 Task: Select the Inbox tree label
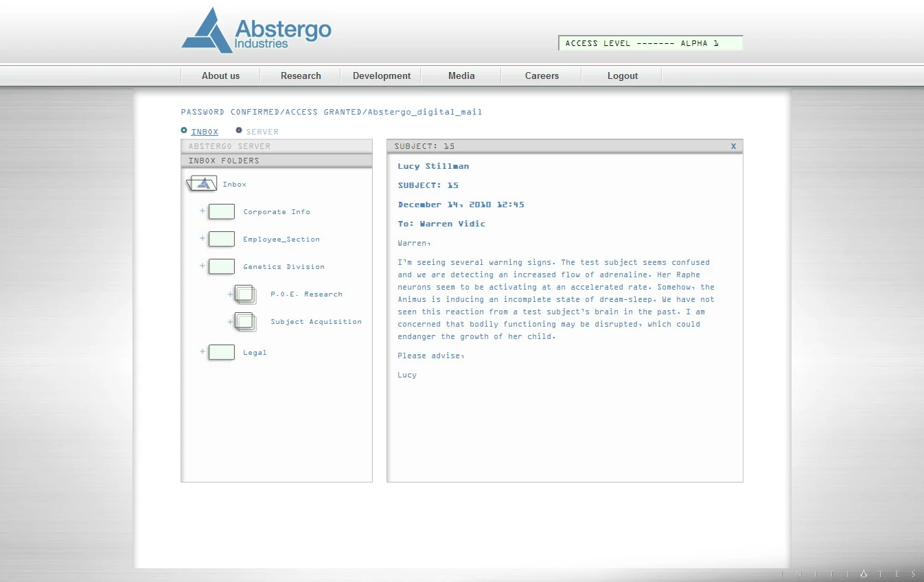tap(234, 185)
